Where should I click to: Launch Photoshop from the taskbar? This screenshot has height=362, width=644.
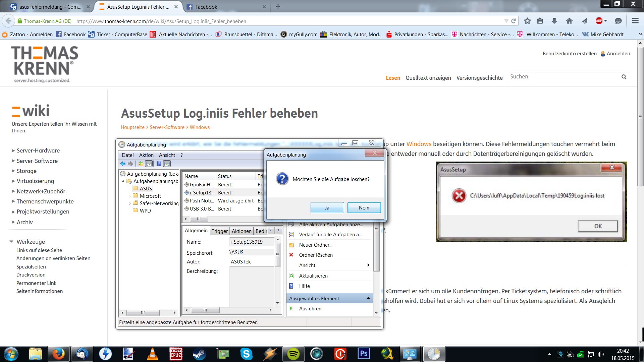pyautogui.click(x=364, y=354)
